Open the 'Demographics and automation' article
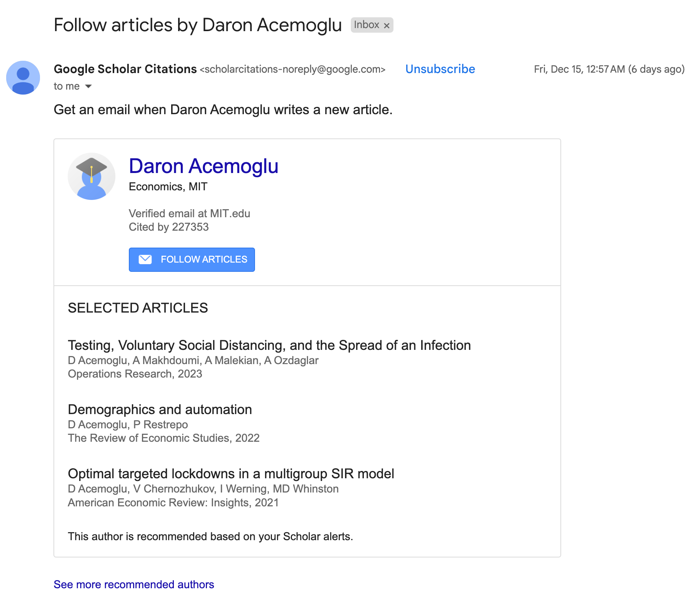 (160, 409)
